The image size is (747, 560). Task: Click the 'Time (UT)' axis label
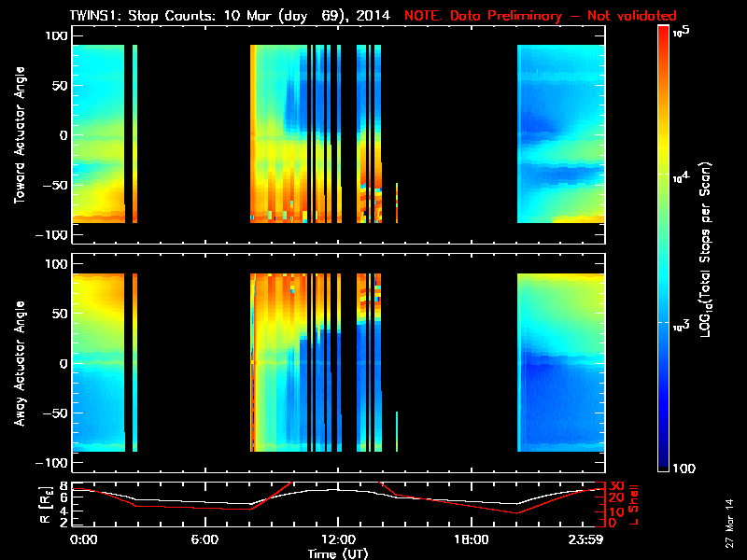(338, 553)
